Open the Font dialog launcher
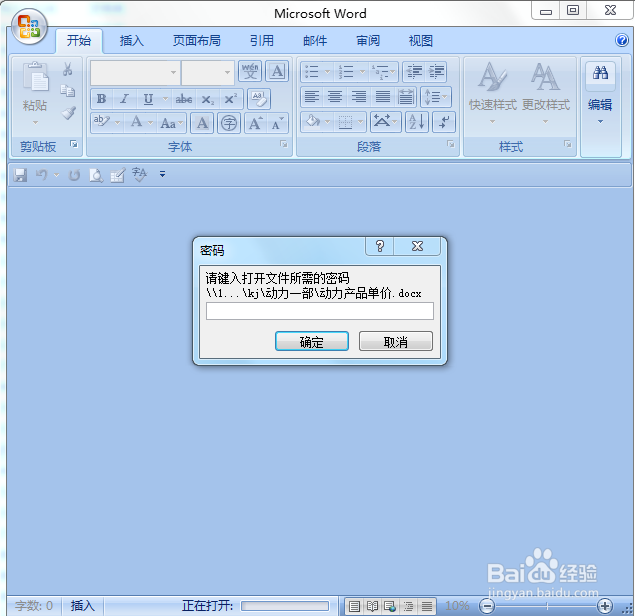 [284, 144]
